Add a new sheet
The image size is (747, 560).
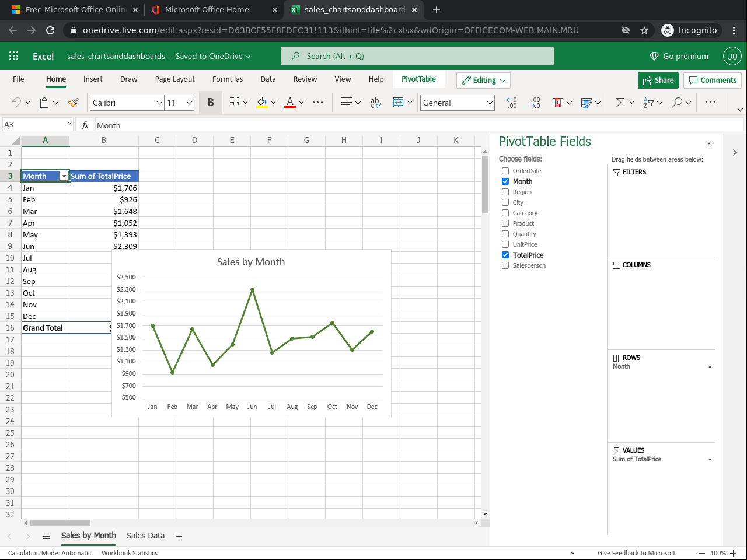tap(179, 536)
